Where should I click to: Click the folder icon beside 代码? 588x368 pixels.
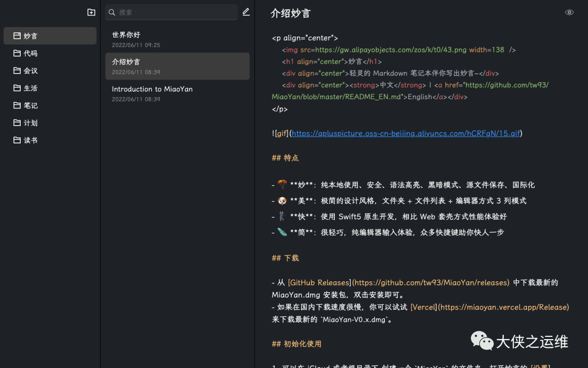pos(17,53)
